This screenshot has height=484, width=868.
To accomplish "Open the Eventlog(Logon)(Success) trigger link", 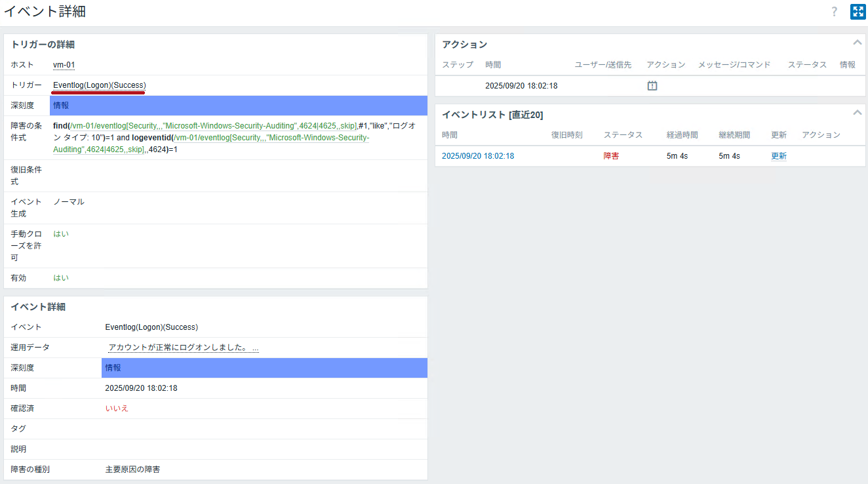I will 99,85.
